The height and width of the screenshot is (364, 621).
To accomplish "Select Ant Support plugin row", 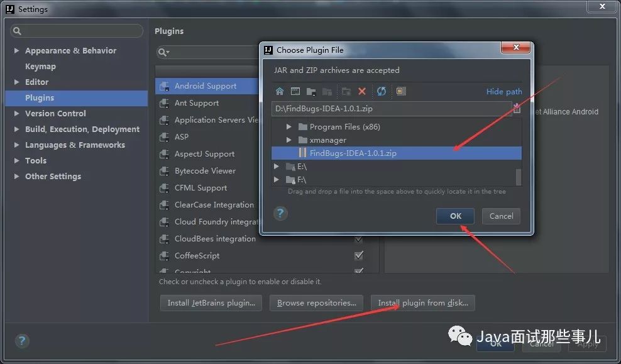I will pos(207,103).
